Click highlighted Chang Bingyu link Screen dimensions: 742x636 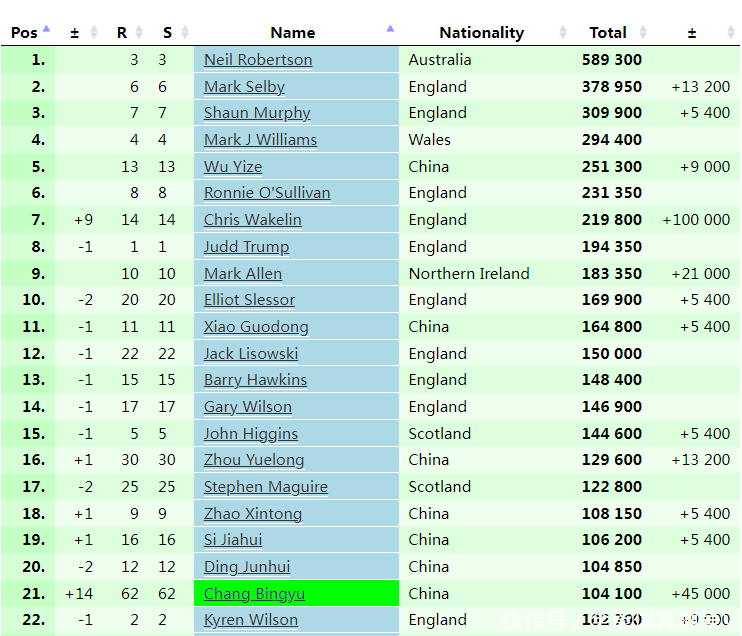pyautogui.click(x=254, y=594)
